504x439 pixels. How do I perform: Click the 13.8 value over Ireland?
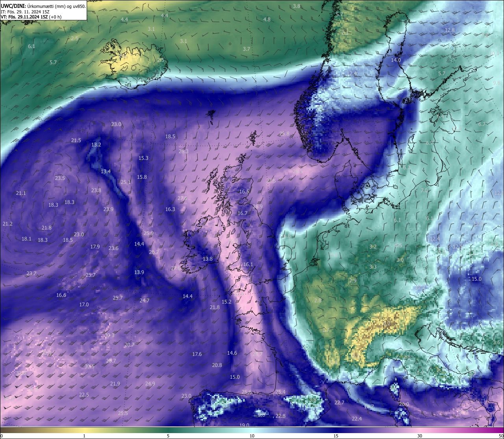(x=208, y=259)
